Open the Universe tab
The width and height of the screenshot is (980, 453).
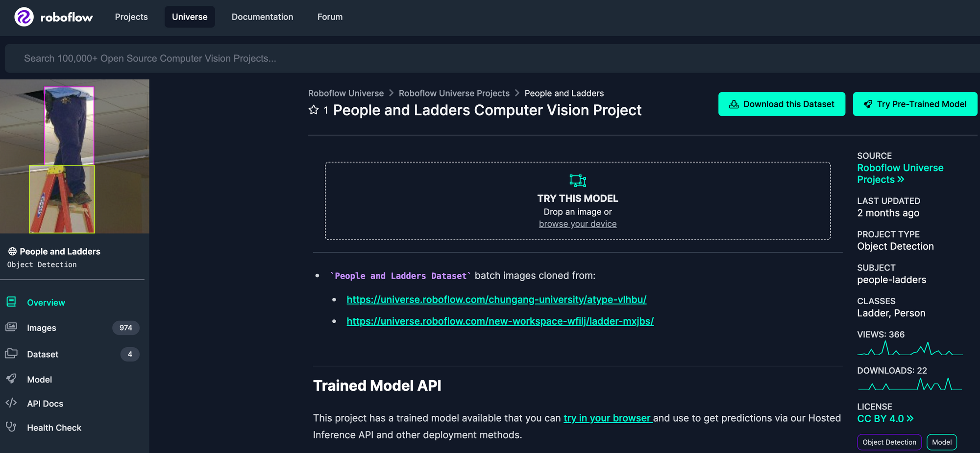tap(190, 17)
